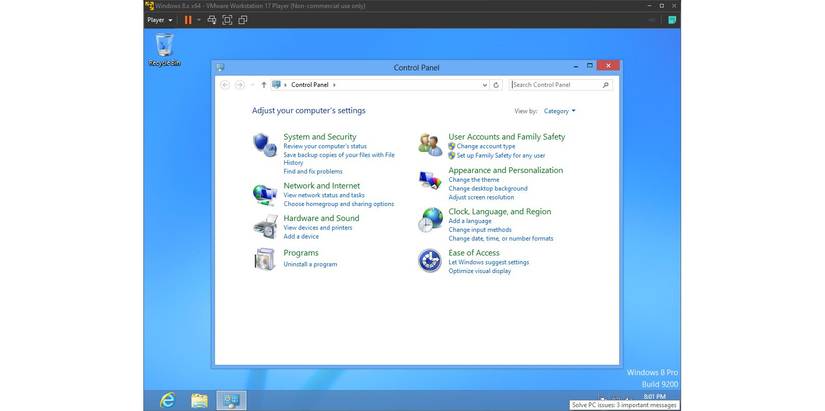Click Let Windows suggest settings
The height and width of the screenshot is (411, 825).
click(489, 262)
